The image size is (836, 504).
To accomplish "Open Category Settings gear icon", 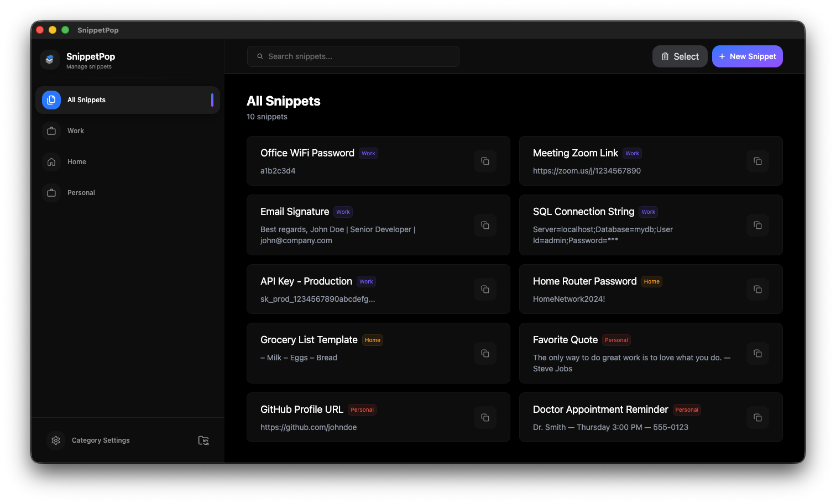I will 56,440.
